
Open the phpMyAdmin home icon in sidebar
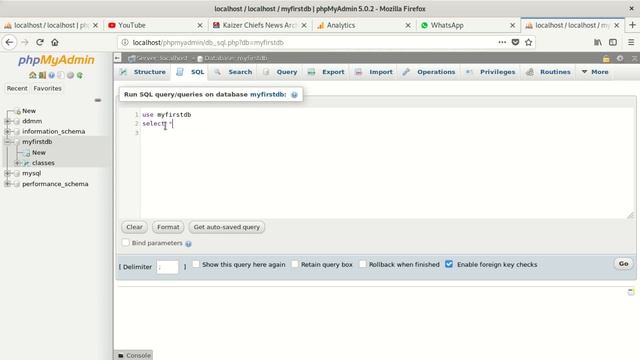[x=33, y=75]
